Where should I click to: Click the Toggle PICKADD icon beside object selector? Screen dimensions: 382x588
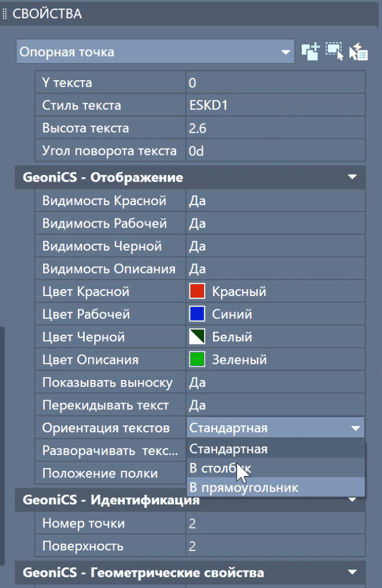click(x=310, y=52)
